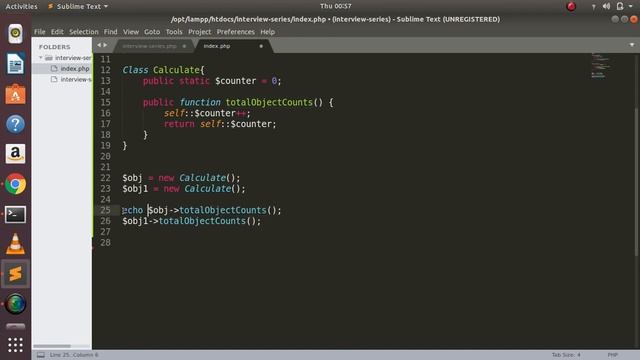Click line number 13 in gutter
Image resolution: width=640 pixels, height=360 pixels.
[x=105, y=81]
